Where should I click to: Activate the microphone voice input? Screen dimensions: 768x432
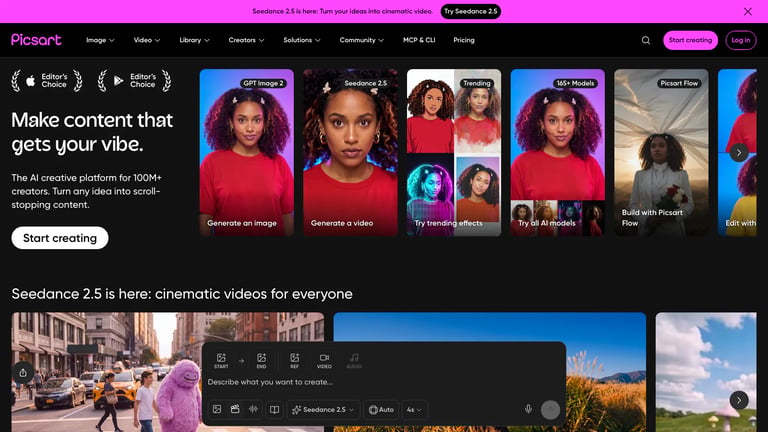528,409
